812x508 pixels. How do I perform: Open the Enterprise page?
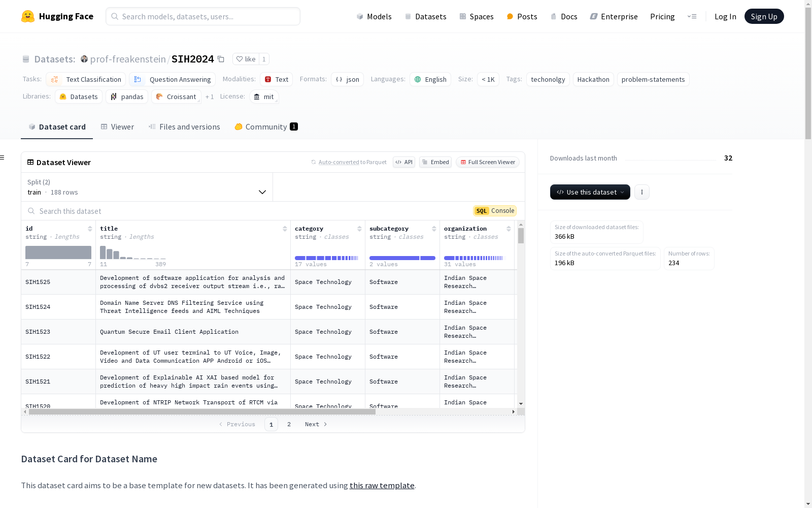(x=614, y=16)
